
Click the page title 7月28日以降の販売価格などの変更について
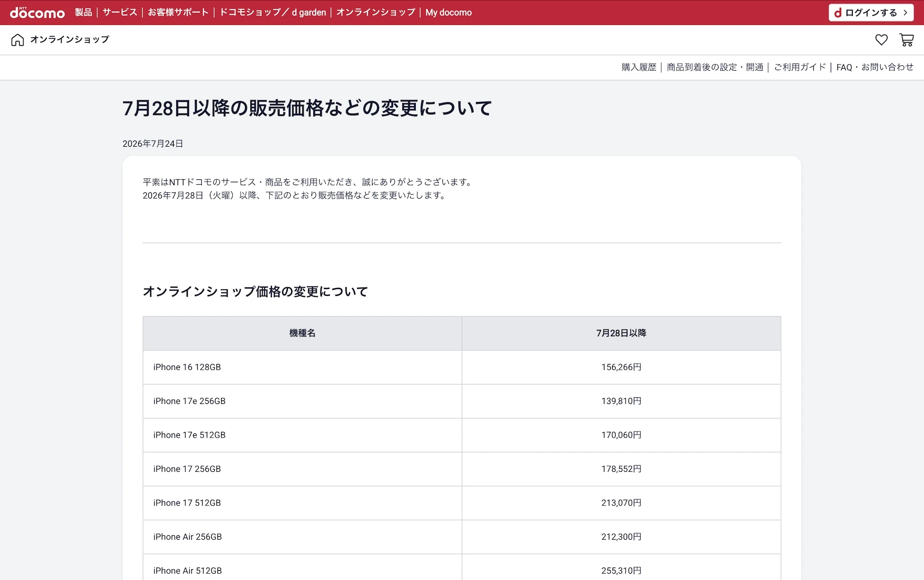[x=307, y=108]
